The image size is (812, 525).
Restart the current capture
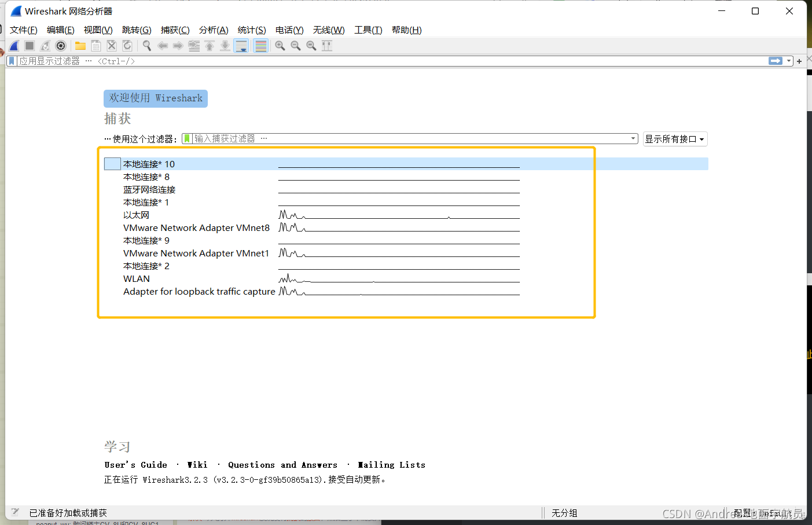tap(45, 46)
